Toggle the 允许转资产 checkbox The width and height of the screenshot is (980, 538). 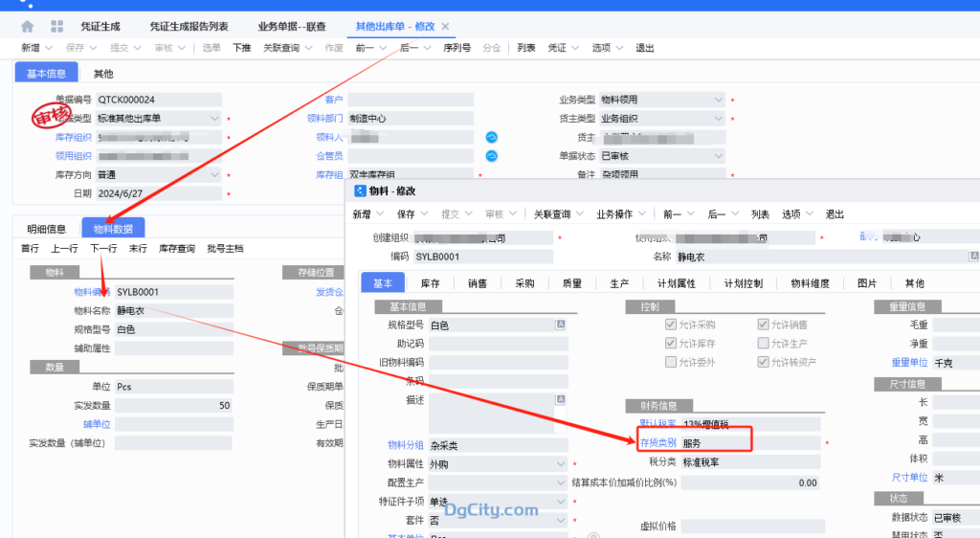pyautogui.click(x=763, y=362)
